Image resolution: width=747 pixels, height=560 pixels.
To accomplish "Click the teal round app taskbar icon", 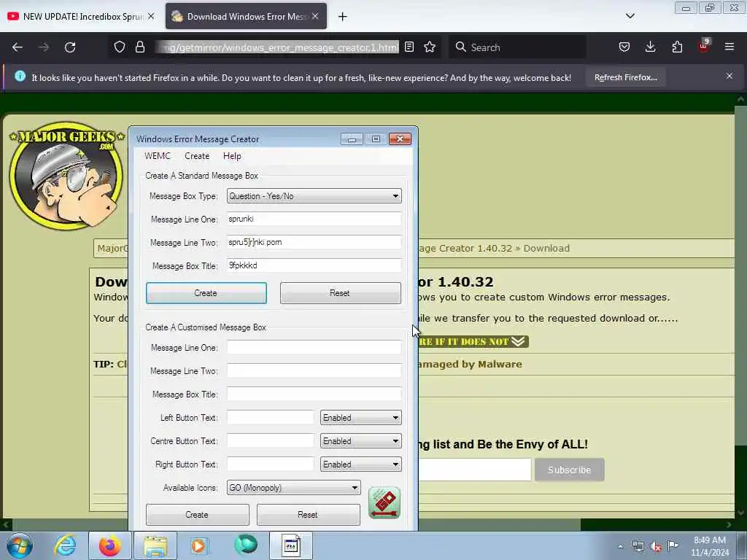I will pyautogui.click(x=246, y=545).
